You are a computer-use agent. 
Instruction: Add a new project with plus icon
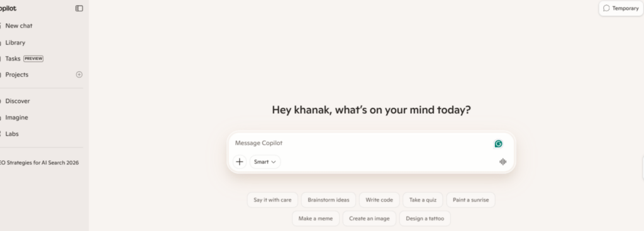pos(79,74)
